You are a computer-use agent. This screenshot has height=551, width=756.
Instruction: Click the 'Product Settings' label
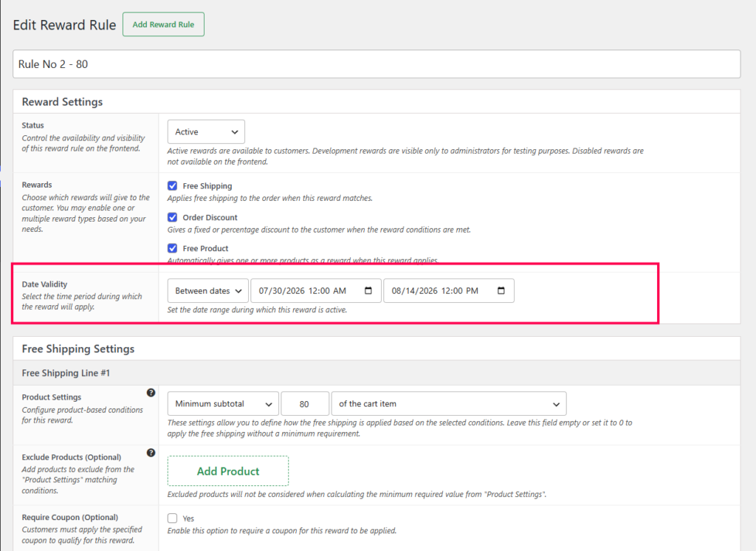[x=52, y=397]
